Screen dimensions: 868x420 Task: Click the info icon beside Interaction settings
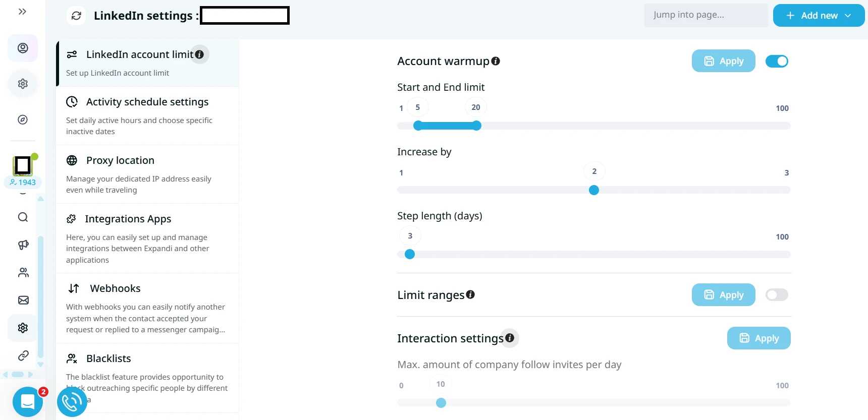[x=510, y=338]
